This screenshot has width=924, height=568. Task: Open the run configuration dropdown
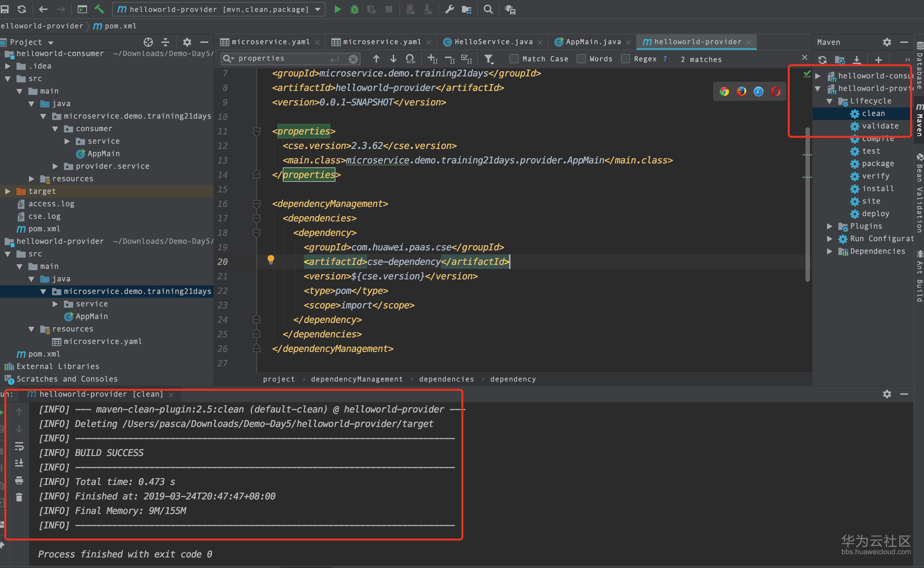pyautogui.click(x=318, y=10)
